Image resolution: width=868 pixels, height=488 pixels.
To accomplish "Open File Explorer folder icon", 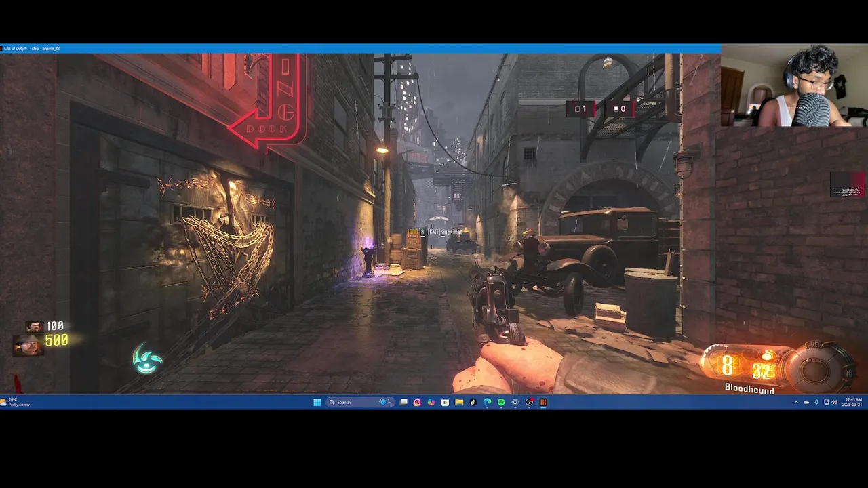I will (x=459, y=402).
